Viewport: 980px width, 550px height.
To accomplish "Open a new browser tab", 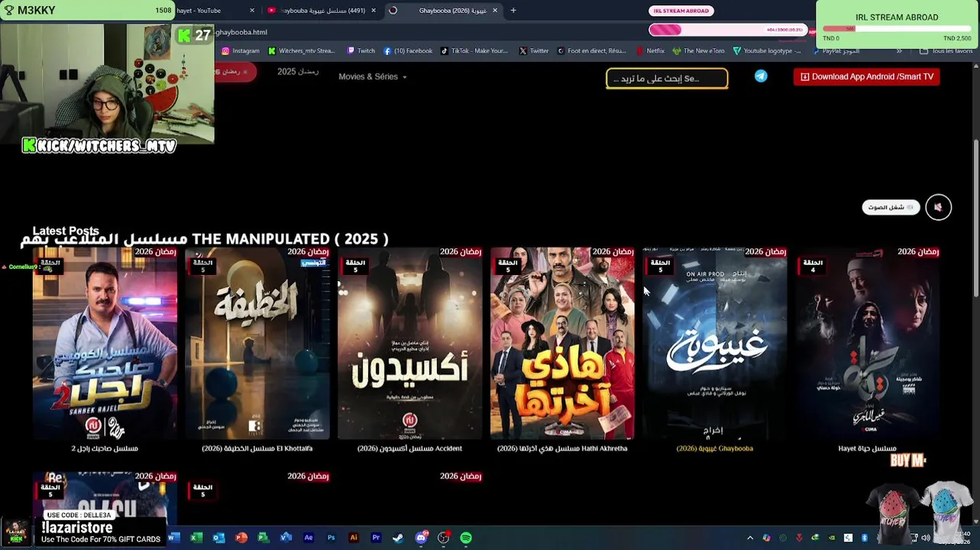I will coord(513,11).
